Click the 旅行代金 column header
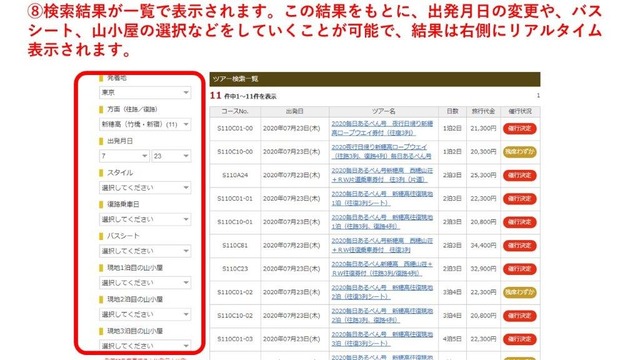 click(483, 111)
